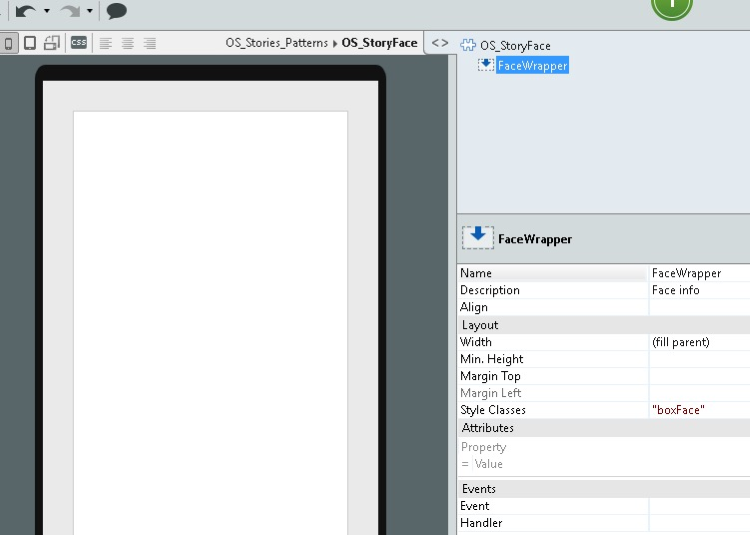The height and width of the screenshot is (535, 750).
Task: Edit the Style Classes "boxFace" value
Action: point(698,410)
